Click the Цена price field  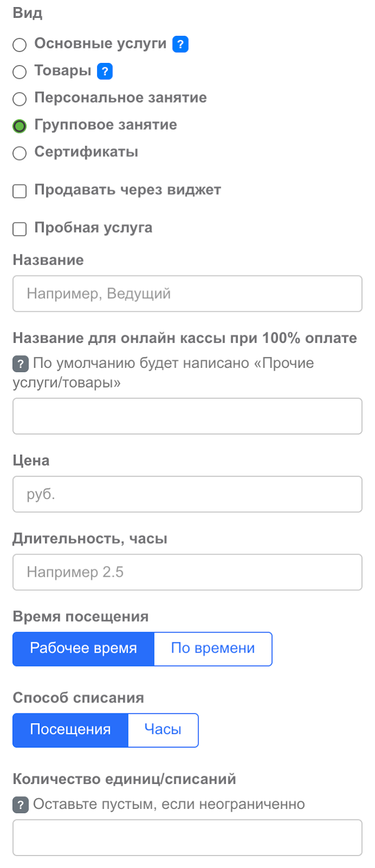click(x=187, y=494)
